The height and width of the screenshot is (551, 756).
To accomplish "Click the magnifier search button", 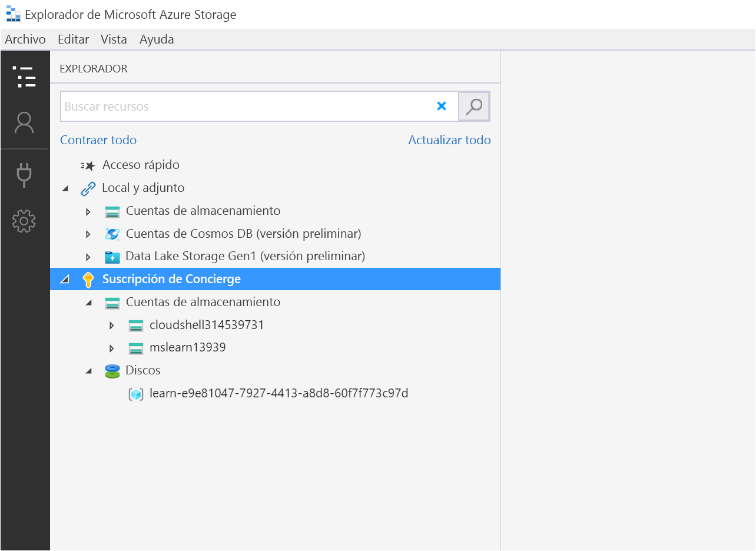I will (474, 107).
